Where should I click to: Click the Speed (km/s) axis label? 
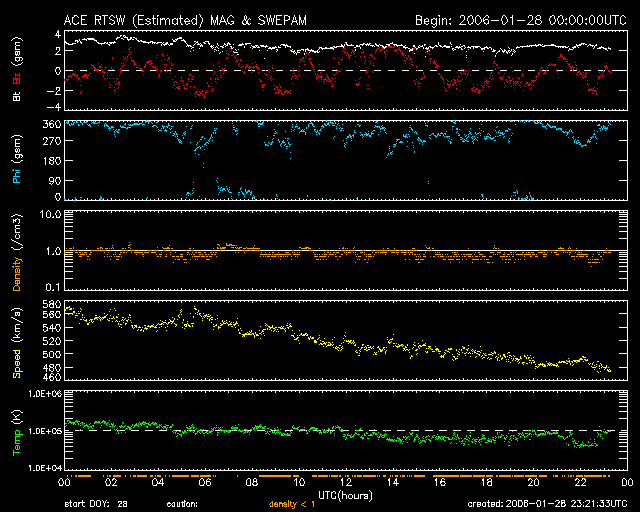pos(15,346)
